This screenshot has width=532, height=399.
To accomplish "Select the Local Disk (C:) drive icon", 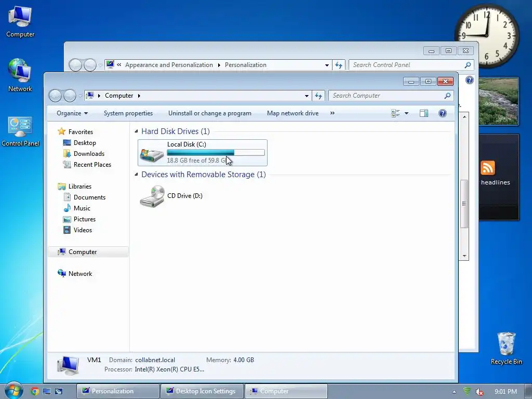I will point(152,155).
